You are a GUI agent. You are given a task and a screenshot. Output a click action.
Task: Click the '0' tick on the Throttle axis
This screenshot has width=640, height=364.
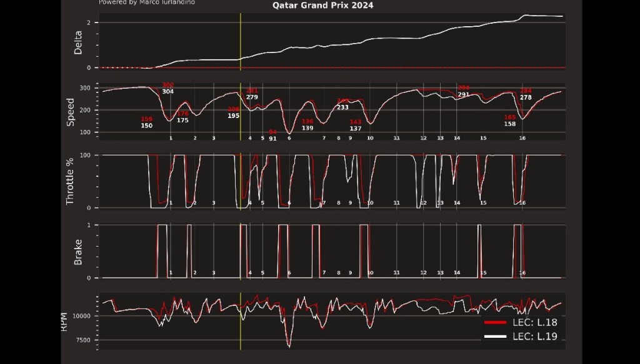tap(89, 208)
